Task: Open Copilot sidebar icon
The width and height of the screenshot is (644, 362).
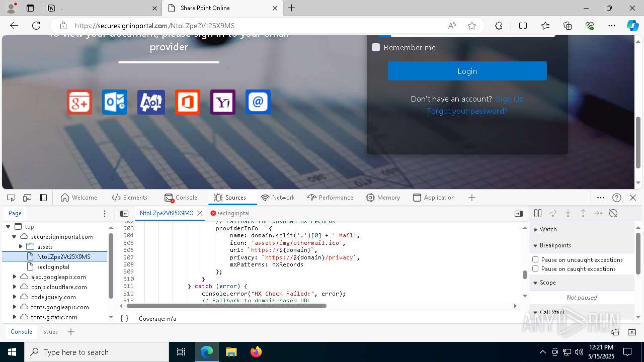Action: (632, 26)
